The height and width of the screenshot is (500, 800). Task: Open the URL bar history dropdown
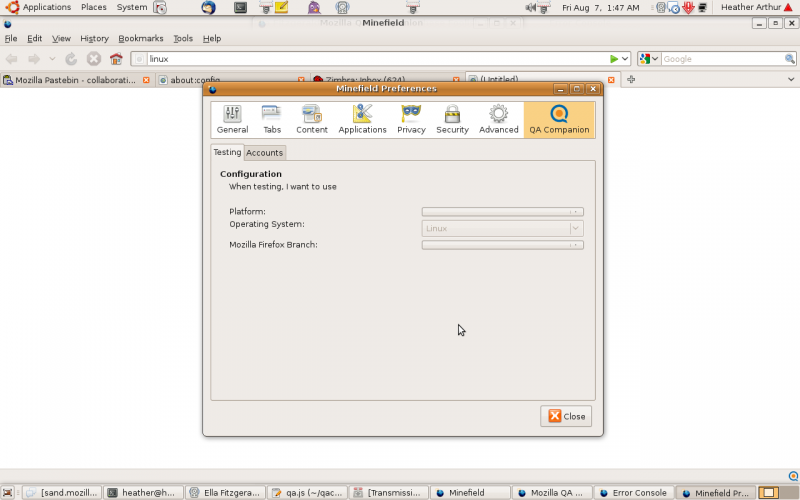(625, 59)
